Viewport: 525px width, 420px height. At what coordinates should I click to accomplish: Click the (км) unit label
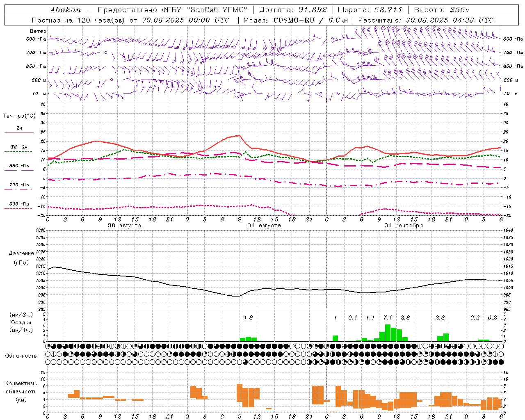(x=21, y=399)
